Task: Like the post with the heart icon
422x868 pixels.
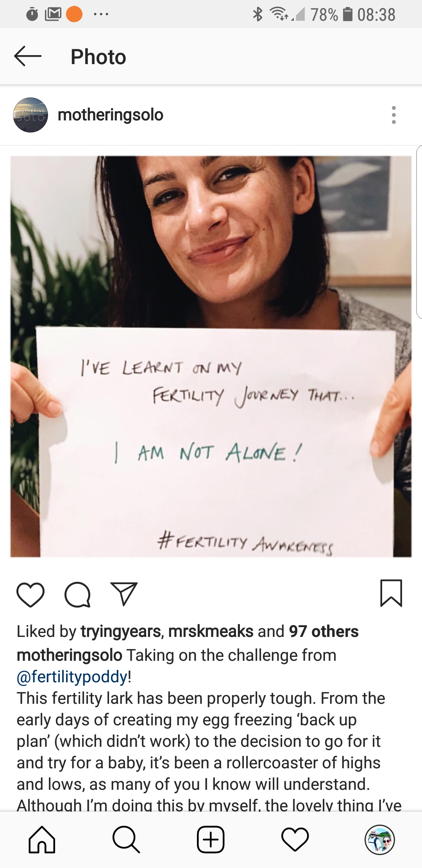Action: click(x=30, y=594)
